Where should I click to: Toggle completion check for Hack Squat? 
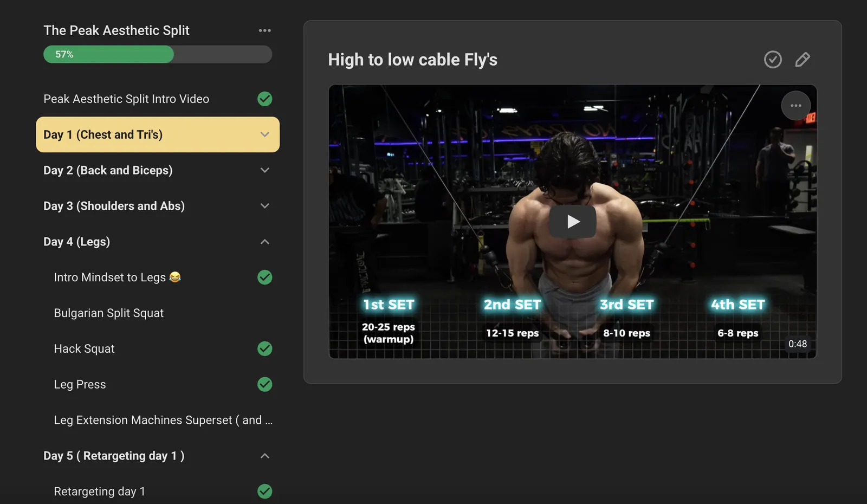(264, 348)
